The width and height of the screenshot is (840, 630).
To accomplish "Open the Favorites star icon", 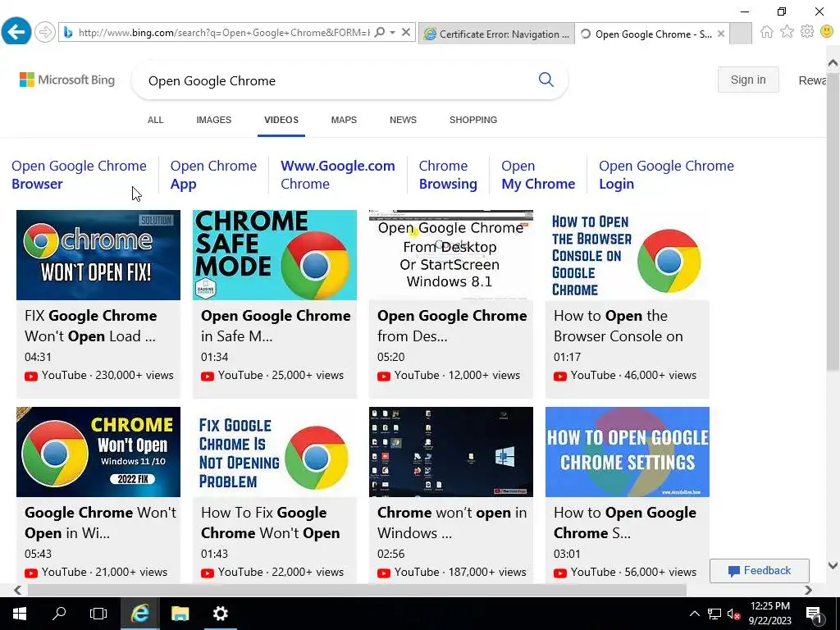I will tap(787, 32).
